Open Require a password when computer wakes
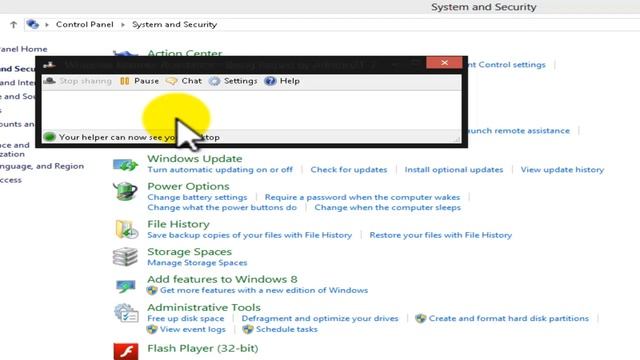Image resolution: width=640 pixels, height=360 pixels. [362, 197]
